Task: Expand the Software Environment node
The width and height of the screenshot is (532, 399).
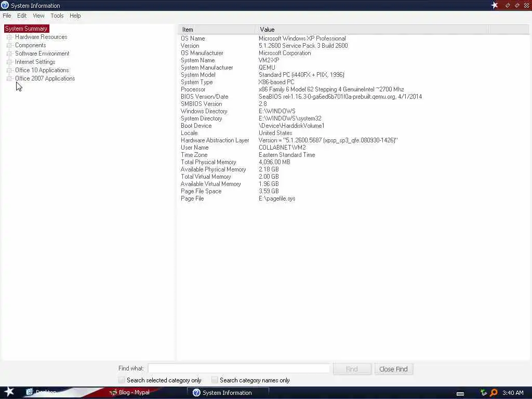Action: (x=9, y=54)
